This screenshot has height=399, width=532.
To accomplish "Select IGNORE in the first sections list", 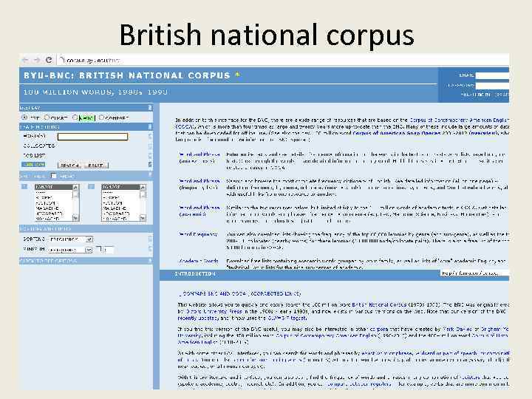I will point(54,187).
